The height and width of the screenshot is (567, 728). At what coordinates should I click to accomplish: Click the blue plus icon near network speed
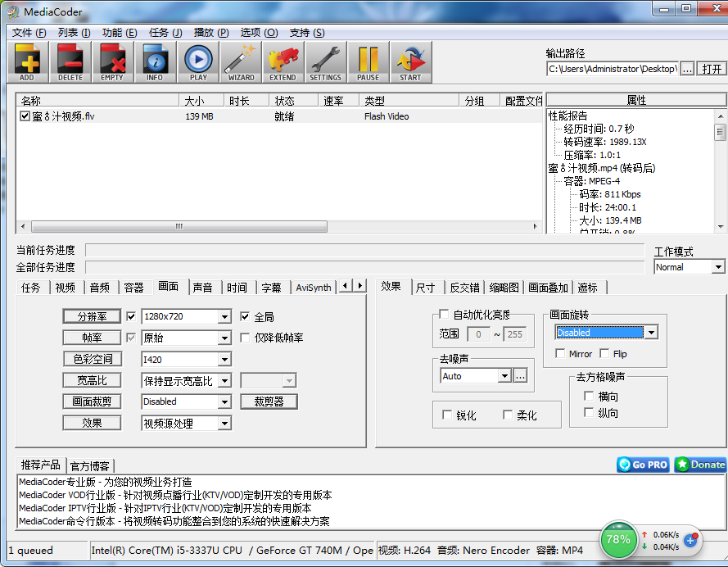click(690, 541)
